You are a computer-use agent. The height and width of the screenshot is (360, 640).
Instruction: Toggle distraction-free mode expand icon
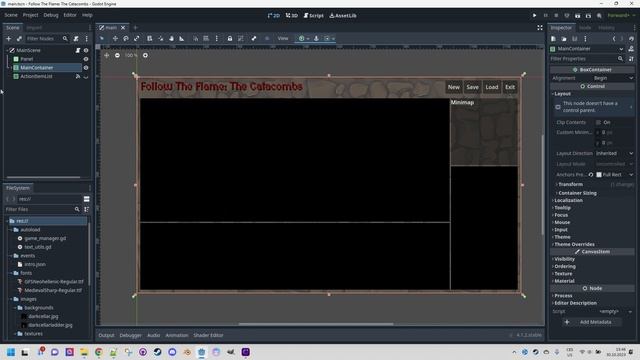[540, 28]
